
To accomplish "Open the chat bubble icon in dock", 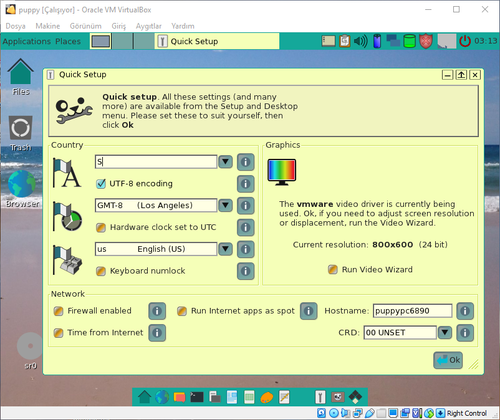I will pos(179,397).
